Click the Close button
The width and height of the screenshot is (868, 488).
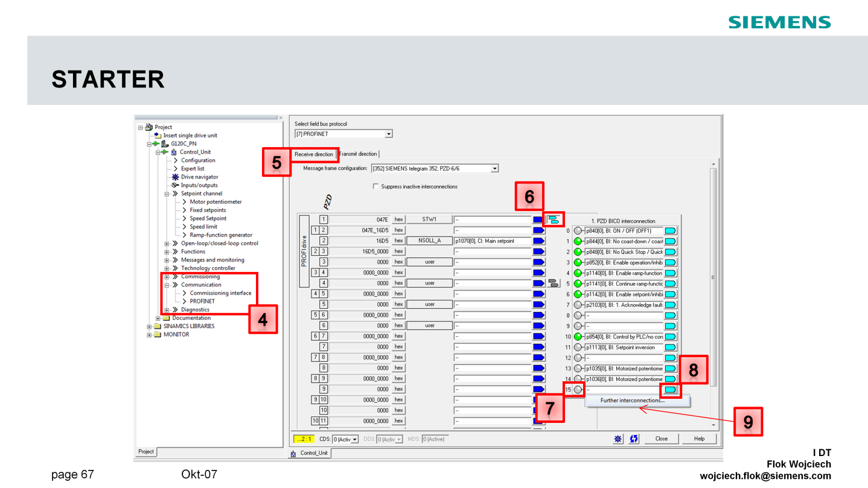point(662,439)
